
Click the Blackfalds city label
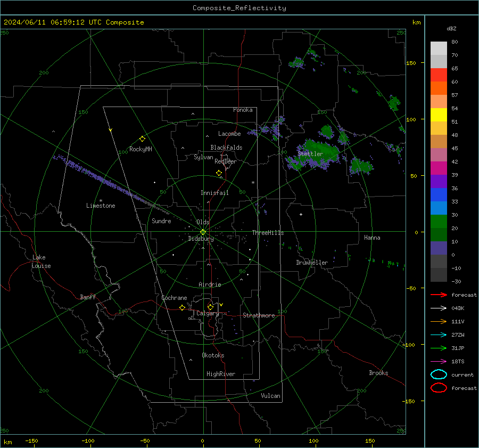point(226,148)
